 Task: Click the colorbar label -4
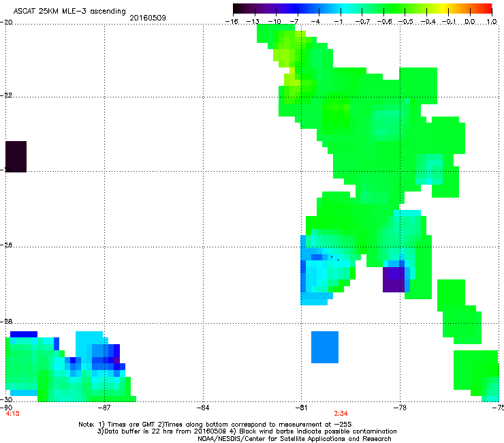(x=316, y=22)
